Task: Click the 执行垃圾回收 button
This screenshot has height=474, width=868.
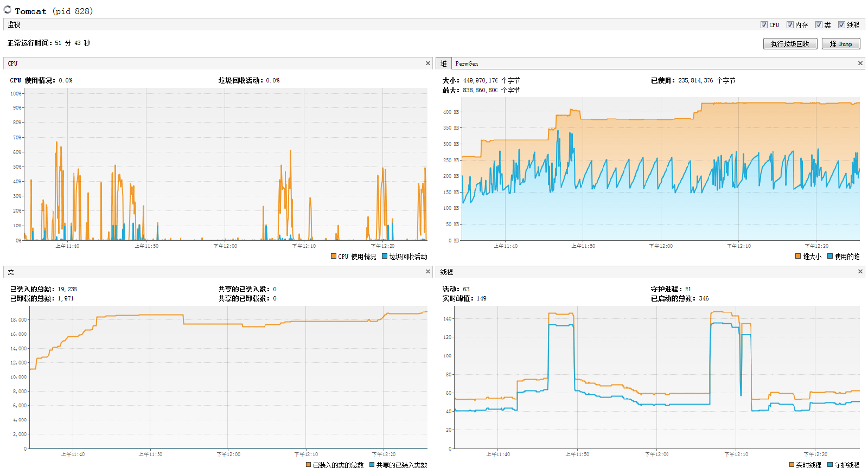Action: click(x=790, y=44)
